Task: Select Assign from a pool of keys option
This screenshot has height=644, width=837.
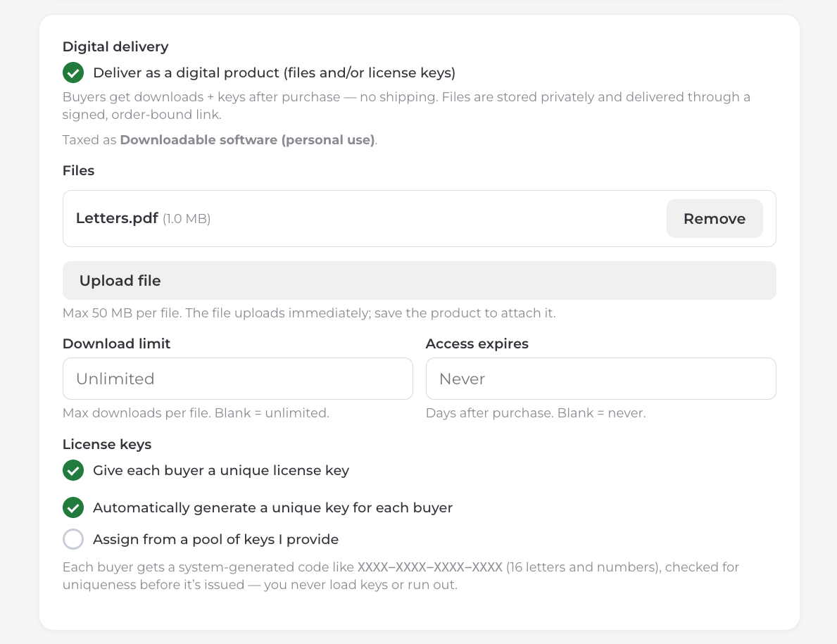Action: click(x=73, y=539)
